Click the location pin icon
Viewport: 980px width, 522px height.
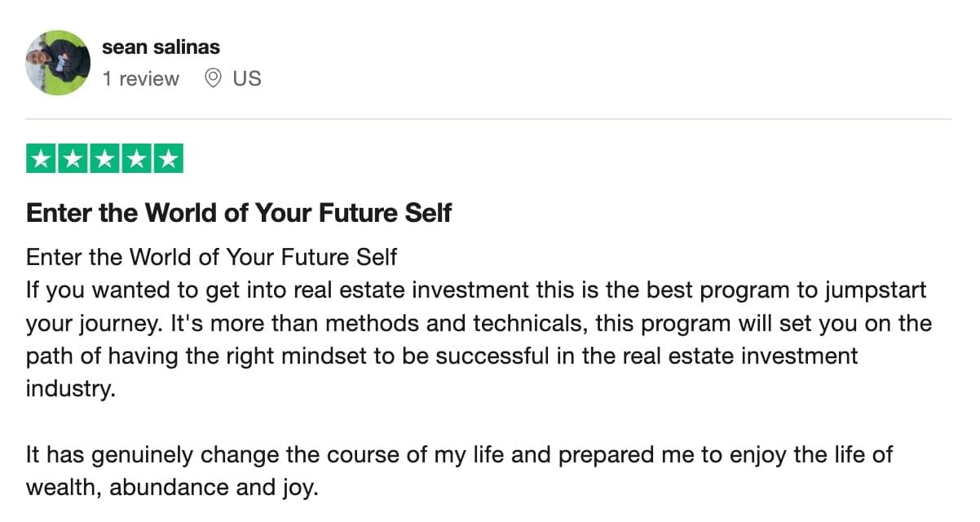[x=214, y=78]
